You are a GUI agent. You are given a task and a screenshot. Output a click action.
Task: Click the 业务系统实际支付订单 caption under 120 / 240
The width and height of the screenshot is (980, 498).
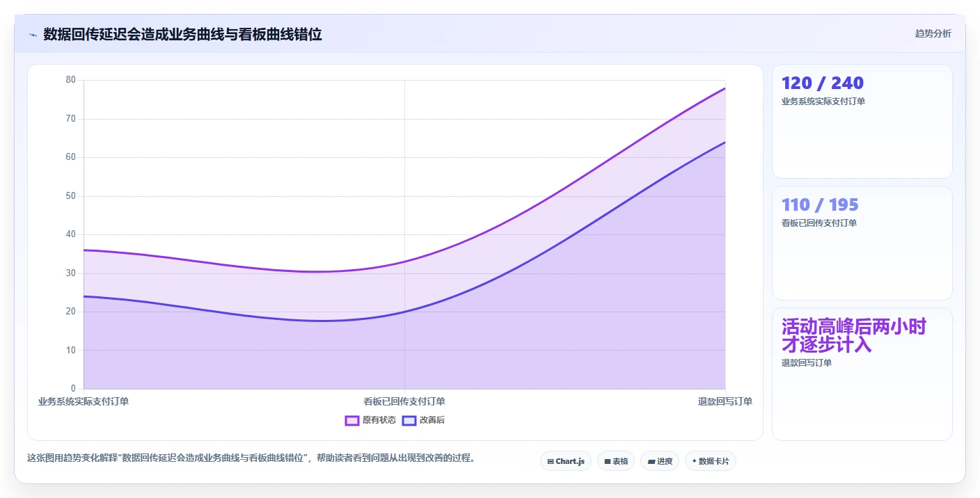(x=823, y=102)
